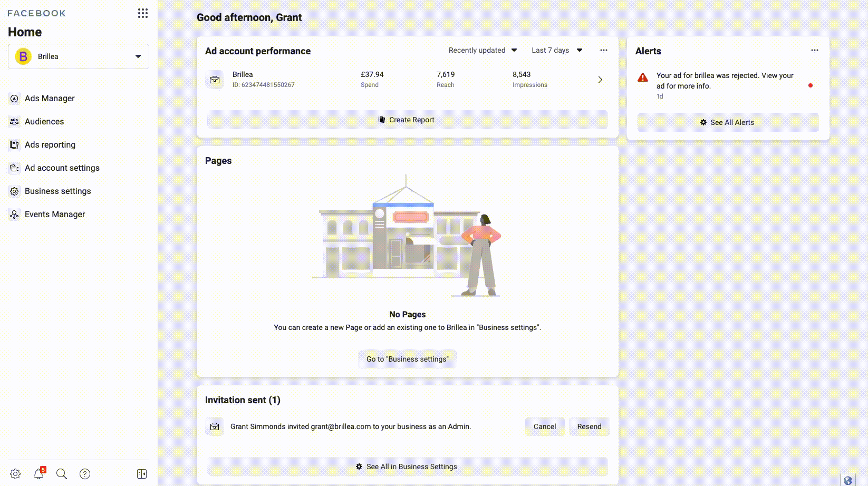Click the invitation briefcase icon
868x486 pixels.
215,426
